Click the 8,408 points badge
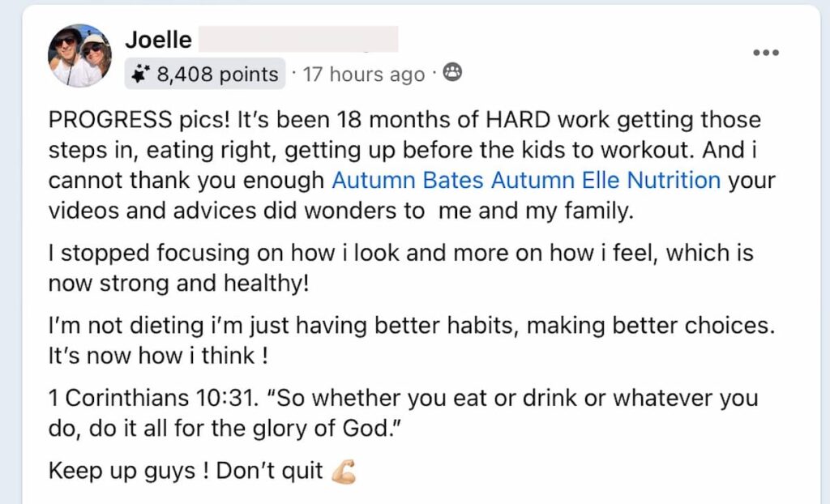The image size is (830, 504). [206, 75]
